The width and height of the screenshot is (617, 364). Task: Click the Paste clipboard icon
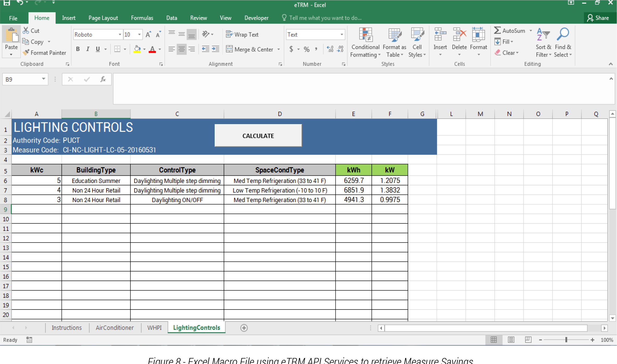point(11,35)
